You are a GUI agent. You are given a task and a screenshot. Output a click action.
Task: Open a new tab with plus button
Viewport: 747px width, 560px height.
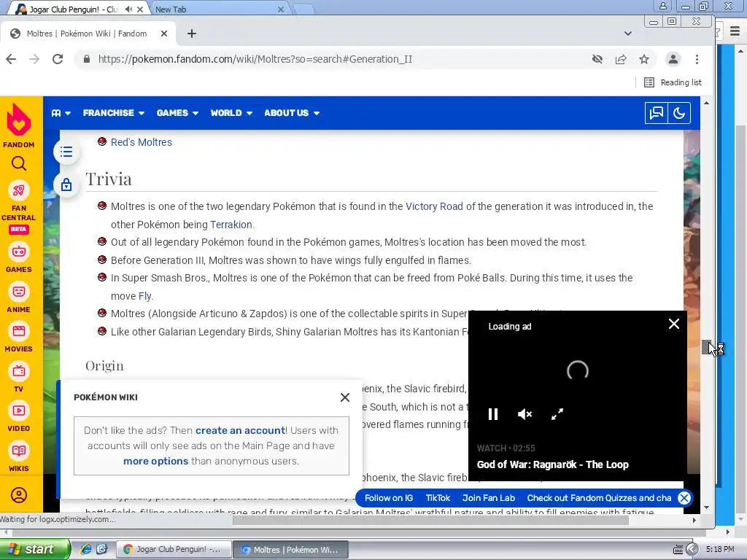pyautogui.click(x=192, y=34)
